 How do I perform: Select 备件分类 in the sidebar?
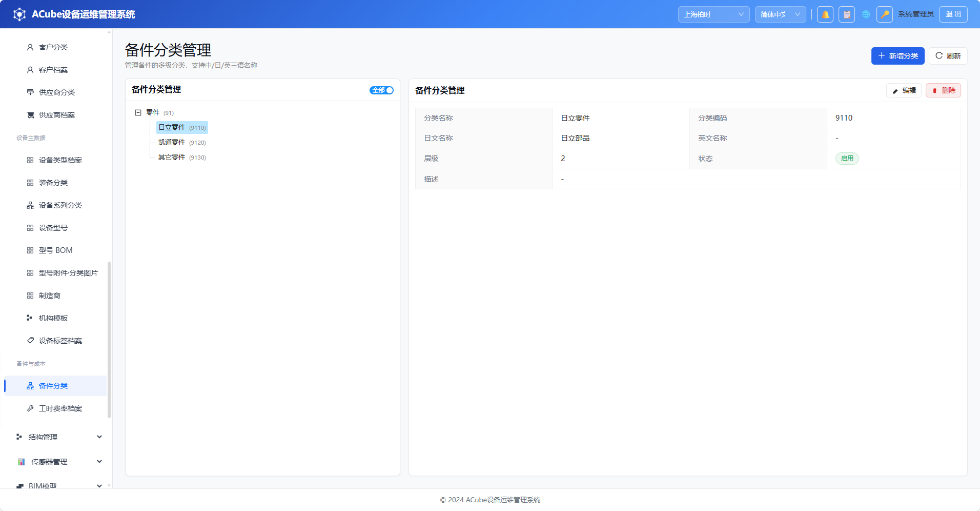pyautogui.click(x=55, y=386)
